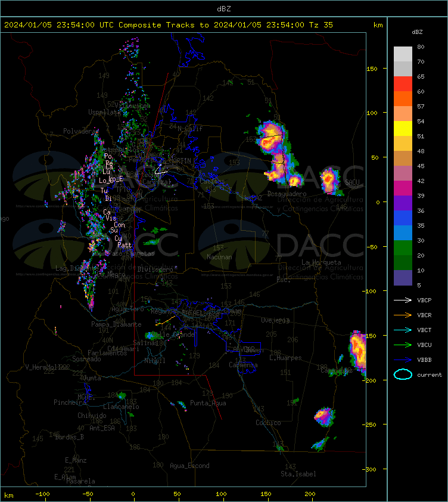Click the 'Parlamentos' map label
Viewport: 448px width, 502px height.
click(107, 353)
